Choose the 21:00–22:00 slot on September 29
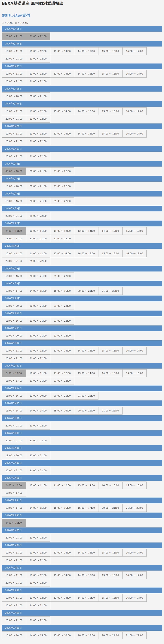This screenshot has width=164, height=644. (38, 620)
